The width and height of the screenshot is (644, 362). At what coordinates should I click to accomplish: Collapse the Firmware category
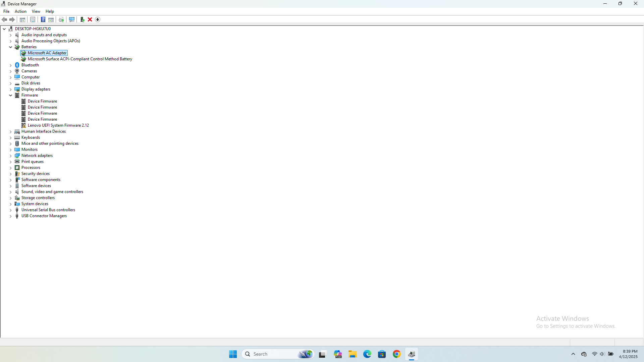click(11, 95)
